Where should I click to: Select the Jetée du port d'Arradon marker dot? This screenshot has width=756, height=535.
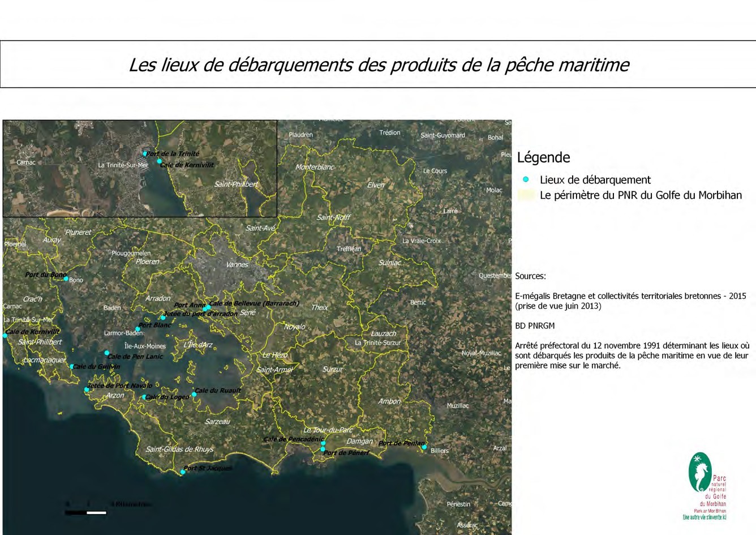tap(163, 318)
